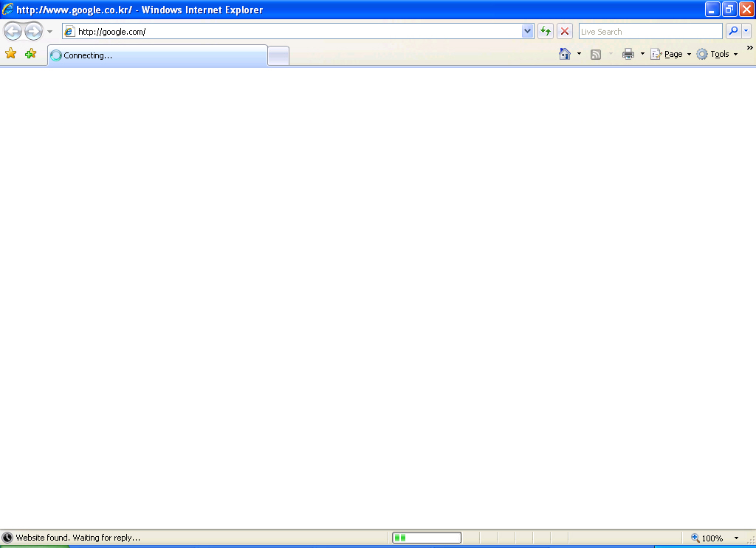Click the Home page icon
Screen dimensions: 756x548
pos(565,54)
